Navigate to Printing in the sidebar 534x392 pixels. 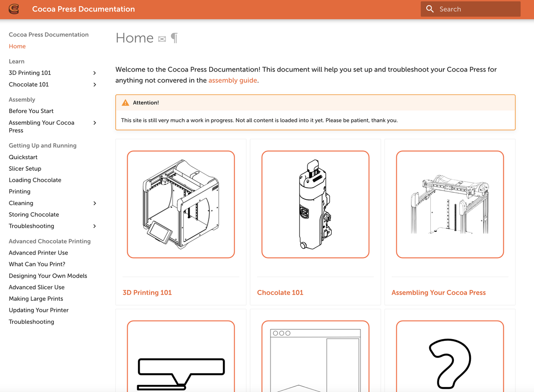coord(20,192)
